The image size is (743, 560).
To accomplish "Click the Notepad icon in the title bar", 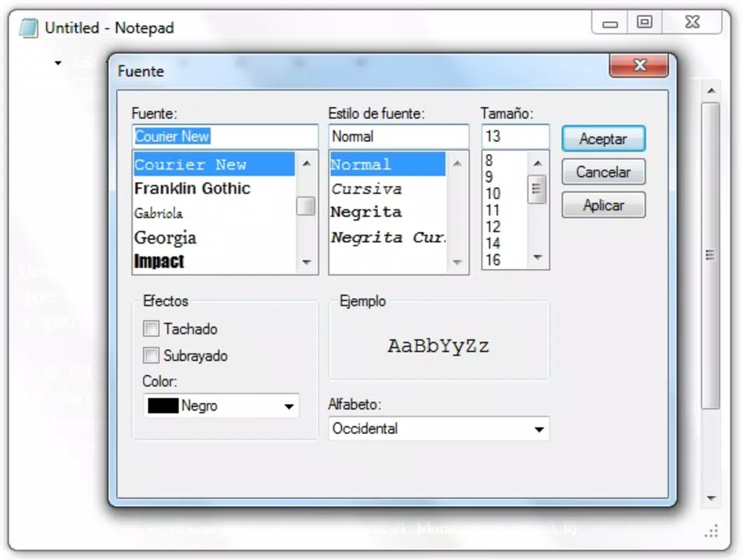I will click(29, 28).
